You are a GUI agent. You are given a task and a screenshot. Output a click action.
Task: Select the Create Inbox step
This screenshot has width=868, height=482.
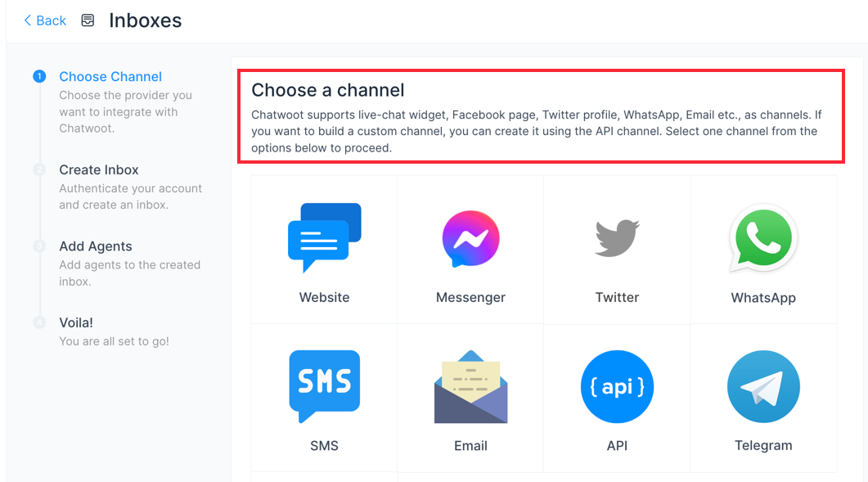[99, 169]
